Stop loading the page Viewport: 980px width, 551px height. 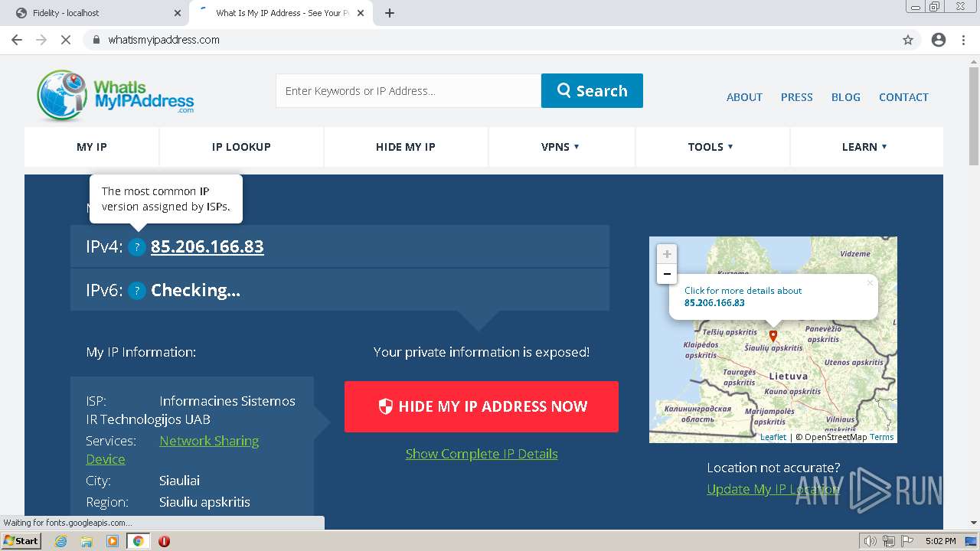tap(66, 40)
